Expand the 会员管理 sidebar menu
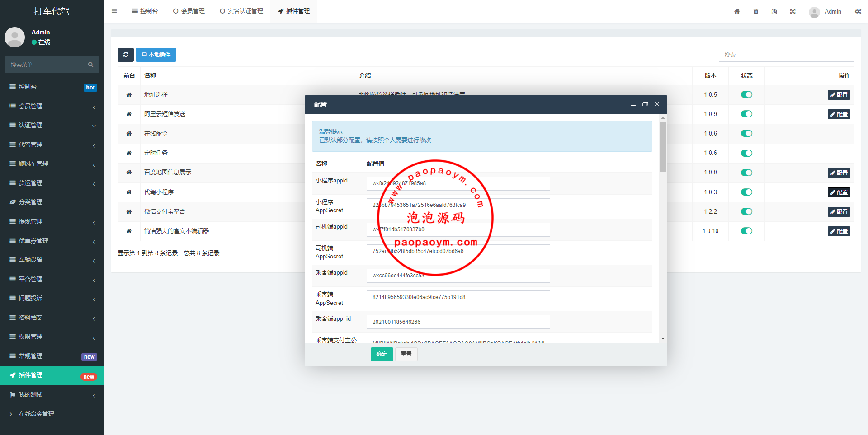Image resolution: width=868 pixels, height=435 pixels. [52, 106]
